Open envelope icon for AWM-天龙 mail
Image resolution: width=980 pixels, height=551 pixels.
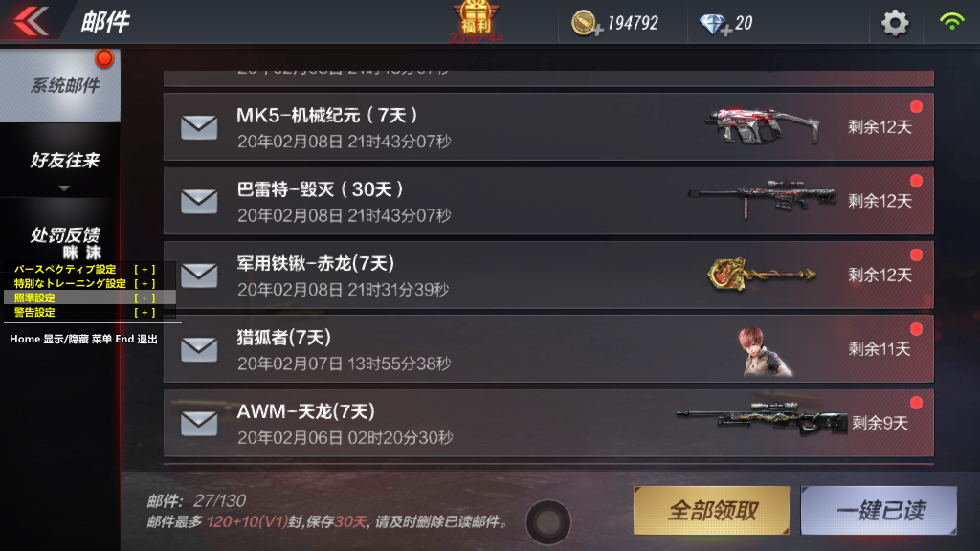click(199, 423)
